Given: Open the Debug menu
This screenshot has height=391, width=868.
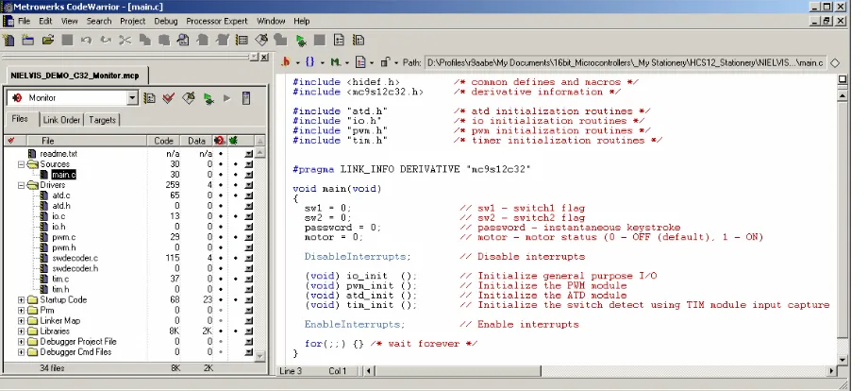Looking at the screenshot, I should click(165, 21).
